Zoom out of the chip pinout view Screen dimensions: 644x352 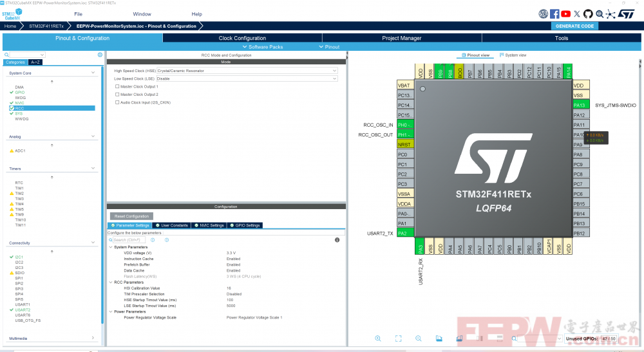(418, 338)
